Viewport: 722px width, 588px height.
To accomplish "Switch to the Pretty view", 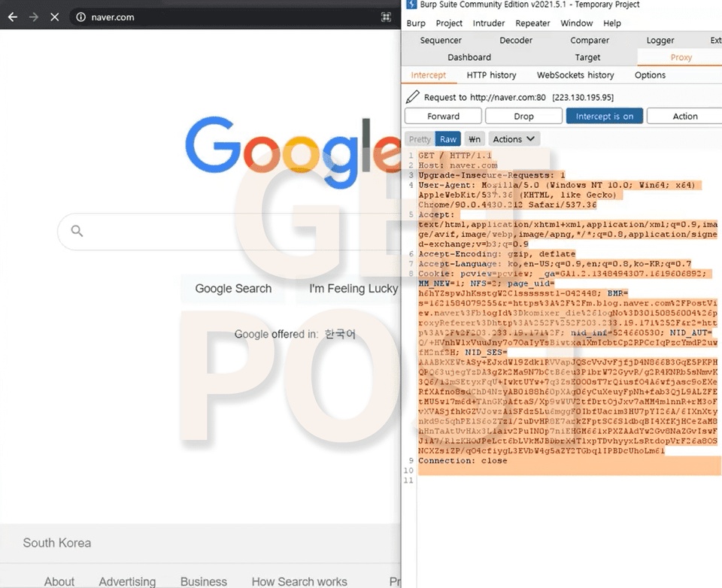I will pos(420,139).
